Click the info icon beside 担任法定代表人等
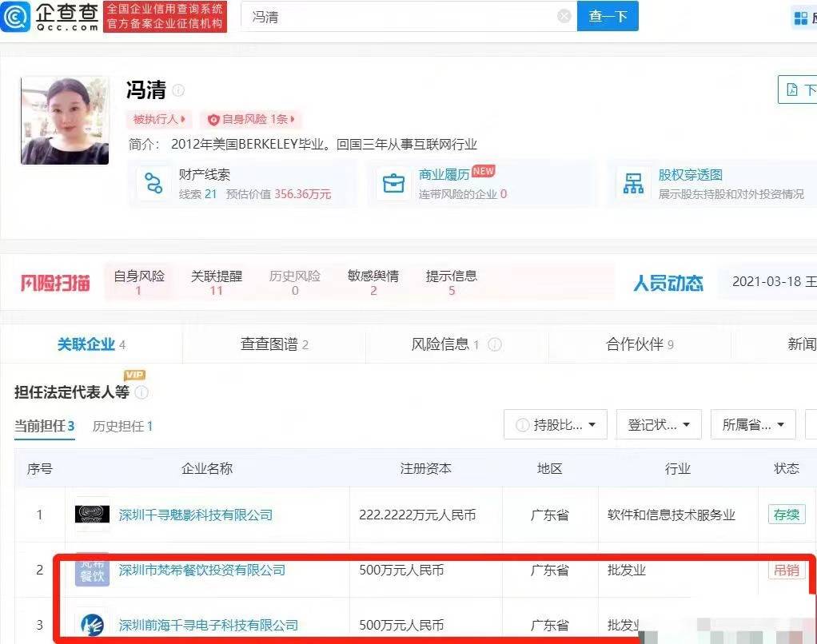Viewport: 817px width, 644px height. point(141,392)
